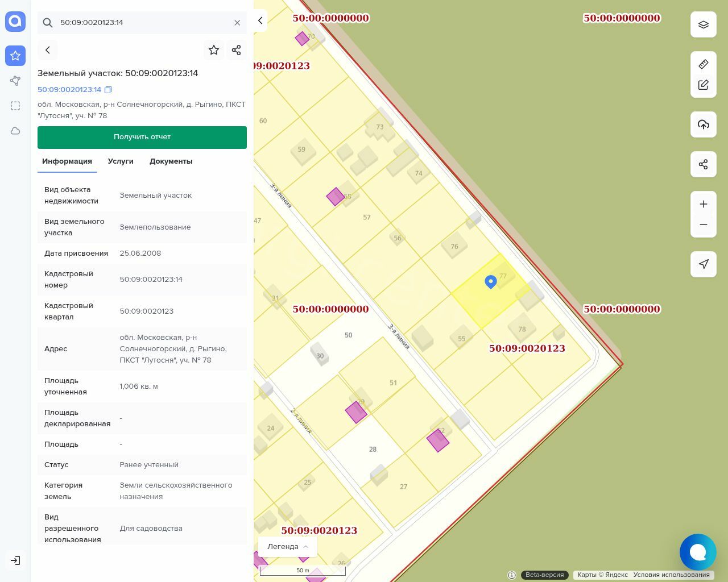Click the cloud upload button
The width and height of the screenshot is (728, 582).
[x=704, y=124]
